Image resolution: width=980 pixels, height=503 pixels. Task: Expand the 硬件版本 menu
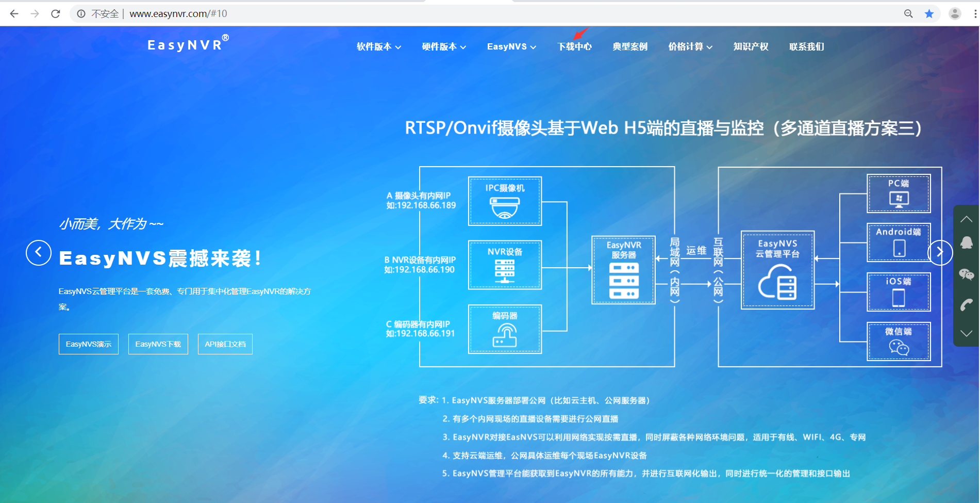[x=444, y=46]
